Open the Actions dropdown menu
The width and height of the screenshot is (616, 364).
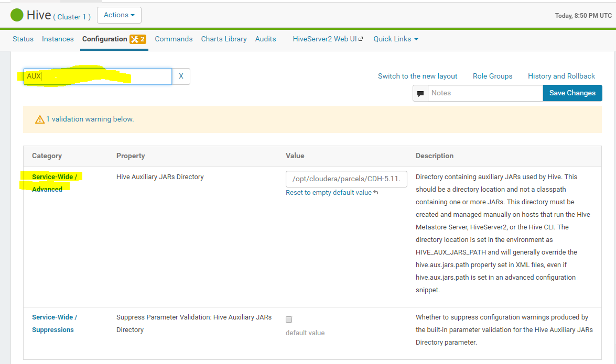coord(119,15)
